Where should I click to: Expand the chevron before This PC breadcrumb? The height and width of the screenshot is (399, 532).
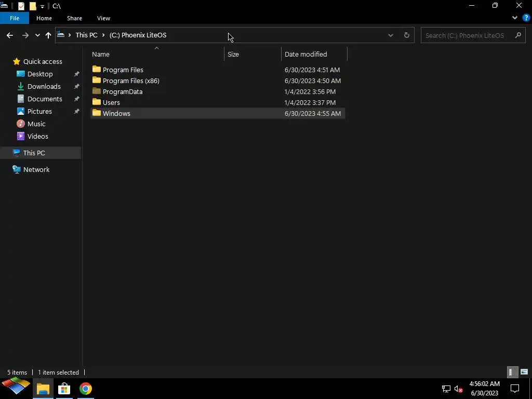(x=70, y=35)
